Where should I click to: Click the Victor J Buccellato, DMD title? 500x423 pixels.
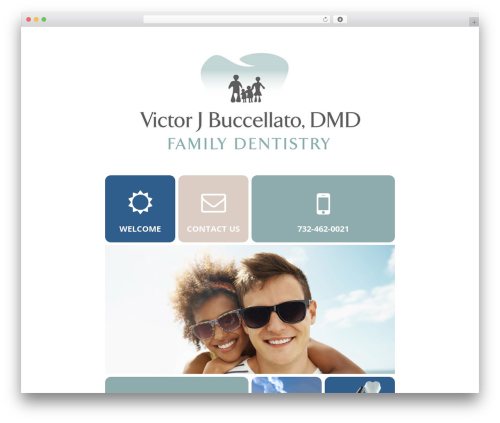(x=250, y=120)
